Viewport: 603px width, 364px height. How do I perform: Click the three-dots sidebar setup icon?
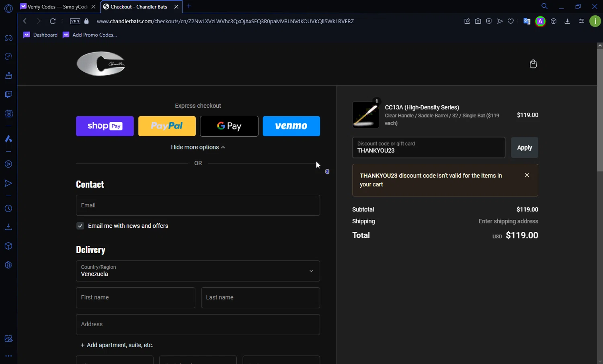8,356
